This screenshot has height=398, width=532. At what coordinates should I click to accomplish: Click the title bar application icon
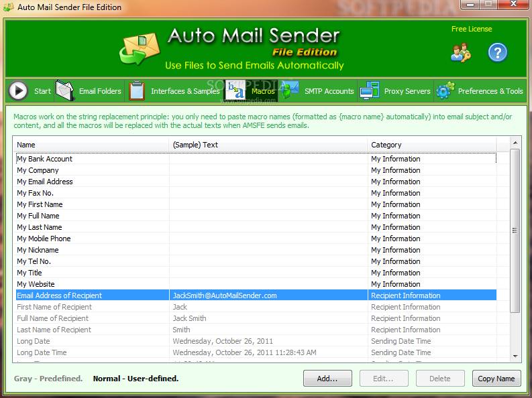(x=9, y=7)
